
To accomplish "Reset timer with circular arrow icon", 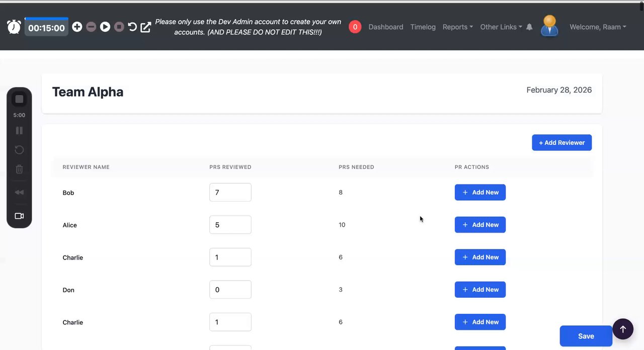I will [x=132, y=27].
